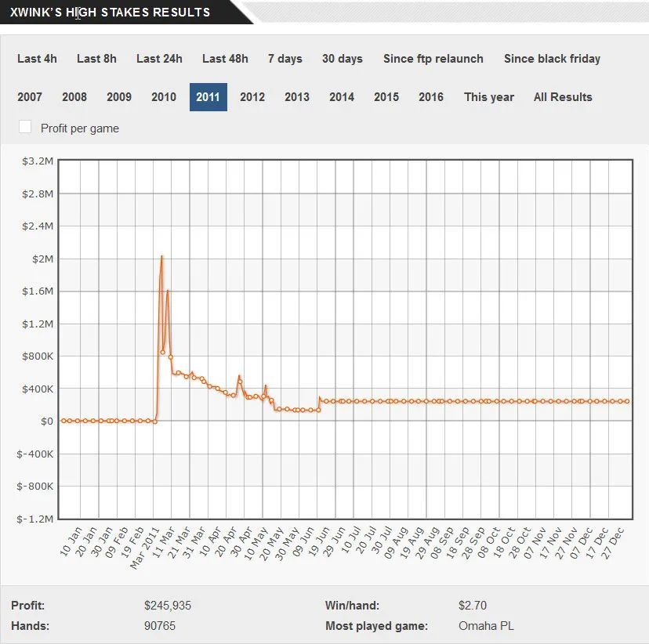This screenshot has height=644, width=649.
Task: View results for year 2012
Action: tap(252, 97)
